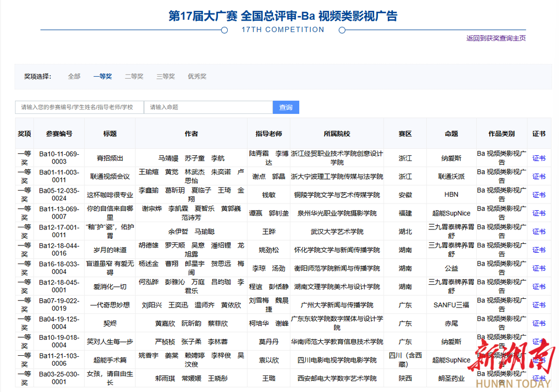Open 证书 link for 这杯咖啡很专业 entry
559x392 pixels.
(539, 195)
